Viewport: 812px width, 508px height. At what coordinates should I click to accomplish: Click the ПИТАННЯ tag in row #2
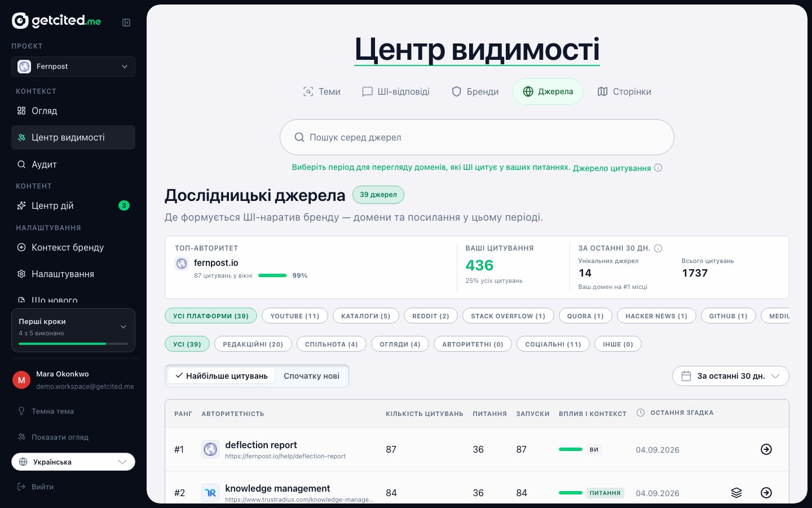(x=605, y=493)
